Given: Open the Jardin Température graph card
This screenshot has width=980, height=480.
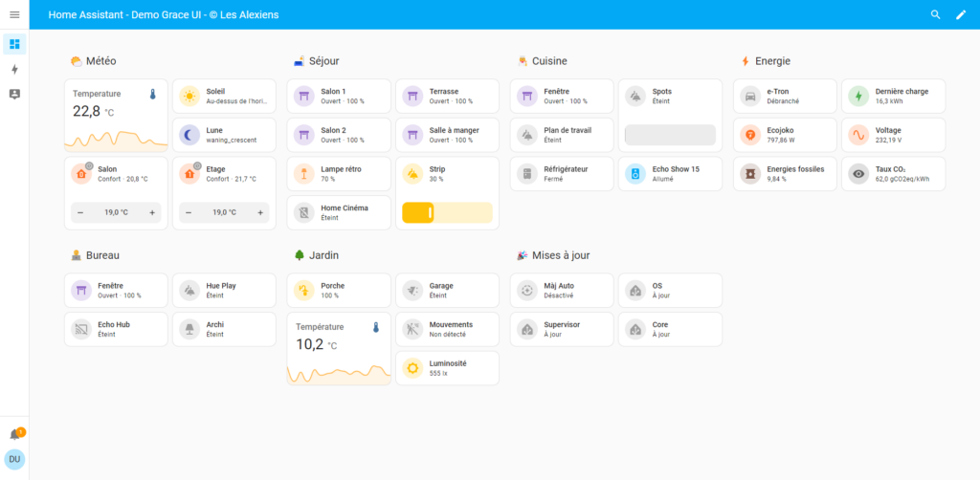Looking at the screenshot, I should tap(339, 348).
